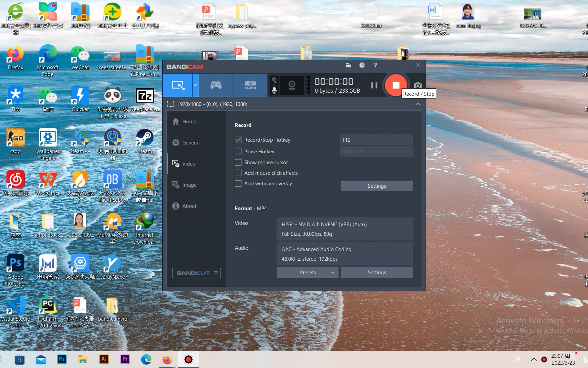Click the rectangle selection area icon
588x368 pixels.
point(170,104)
